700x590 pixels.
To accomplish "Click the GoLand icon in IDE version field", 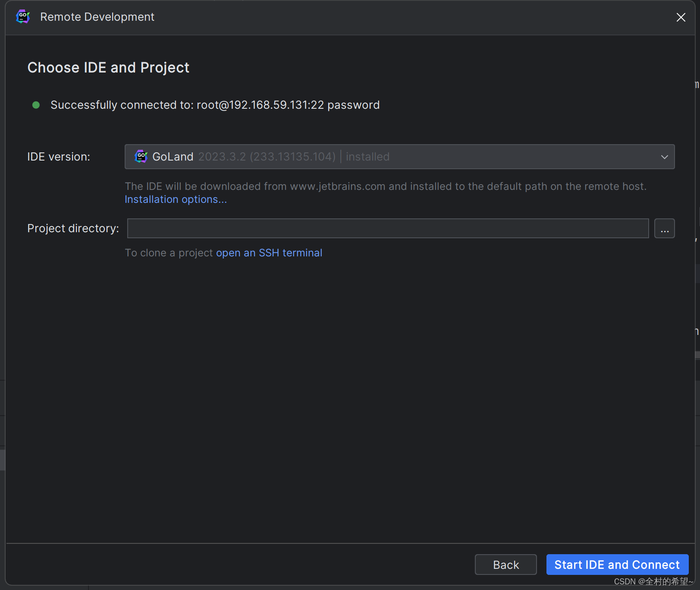I will click(x=141, y=156).
